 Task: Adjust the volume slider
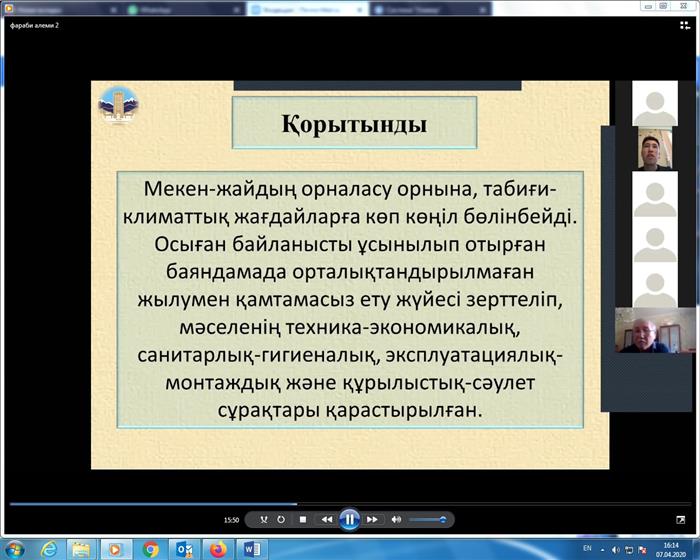427,520
